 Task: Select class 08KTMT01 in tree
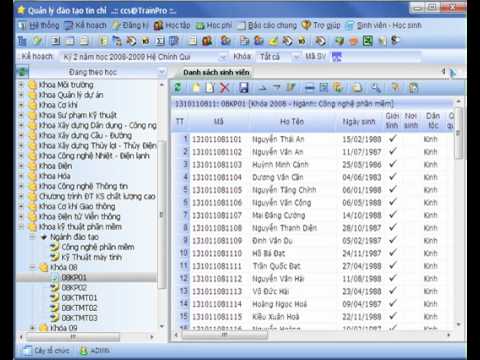coord(79,298)
